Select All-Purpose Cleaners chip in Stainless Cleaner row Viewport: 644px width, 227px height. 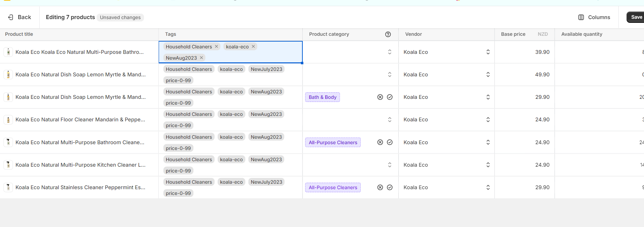click(x=333, y=187)
